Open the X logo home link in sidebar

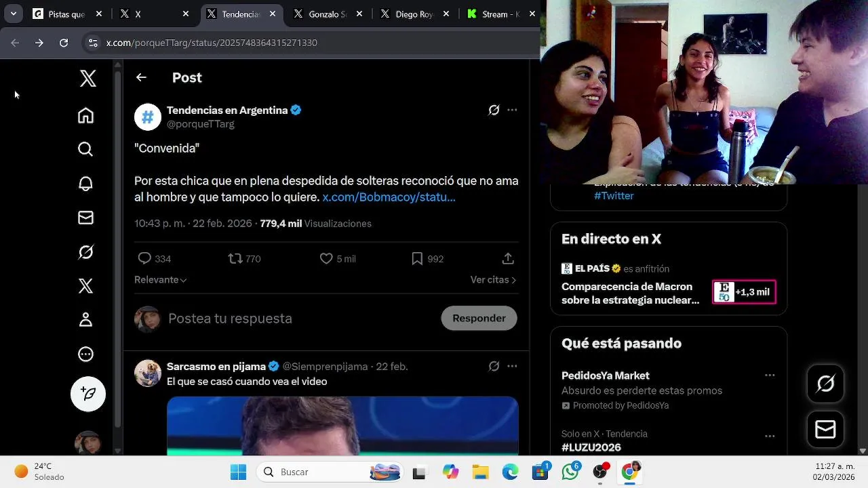[87, 79]
